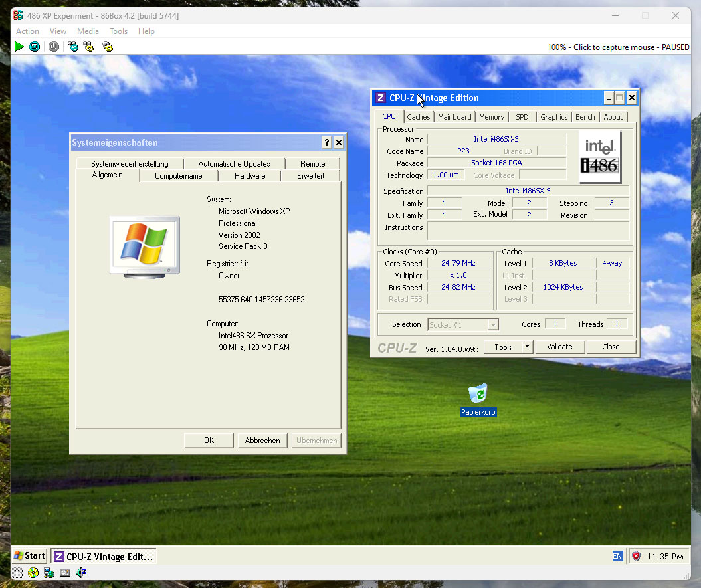Switch to the Bench tab in CPU-Z
This screenshot has width=701, height=588.
coord(585,117)
